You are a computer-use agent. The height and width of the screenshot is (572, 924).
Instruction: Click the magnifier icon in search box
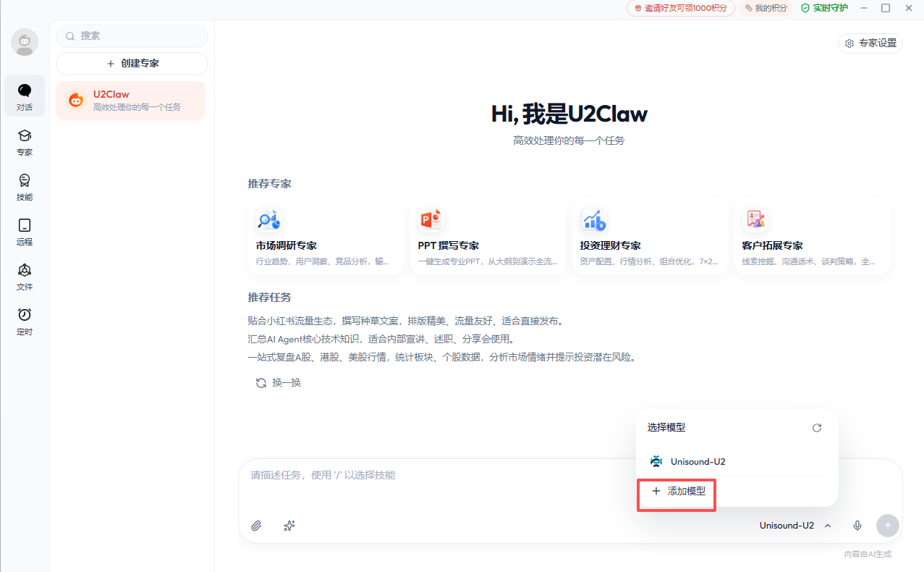click(x=70, y=35)
